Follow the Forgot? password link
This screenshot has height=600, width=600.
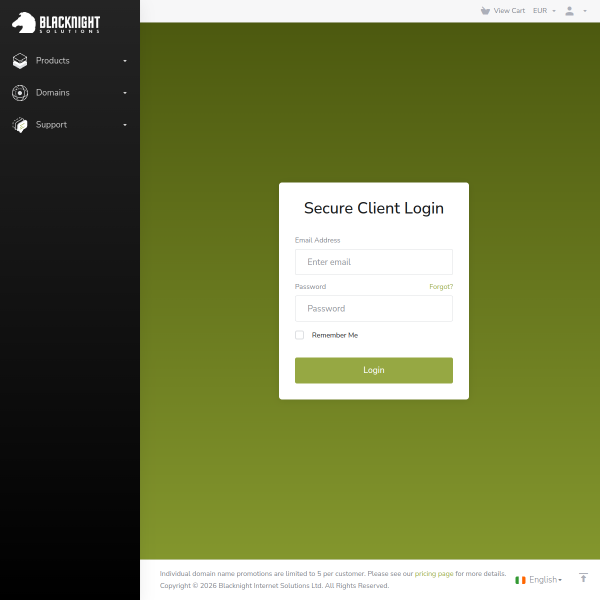441,287
